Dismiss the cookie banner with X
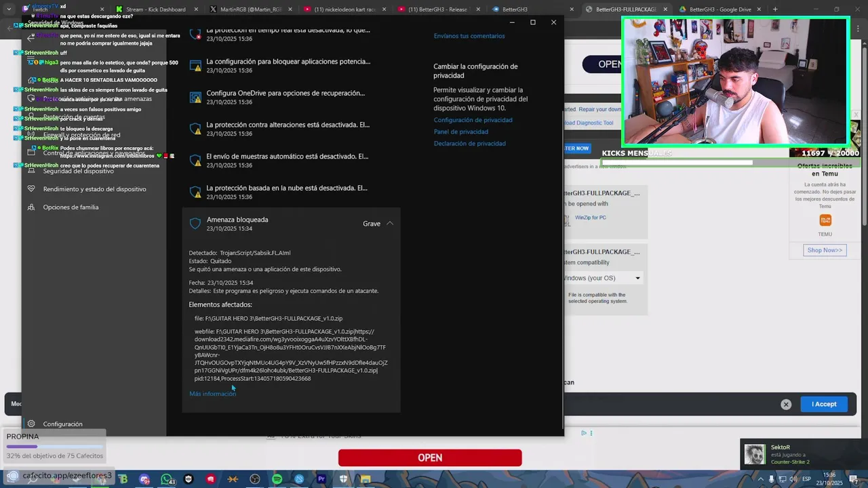This screenshot has height=488, width=868. [786, 405]
